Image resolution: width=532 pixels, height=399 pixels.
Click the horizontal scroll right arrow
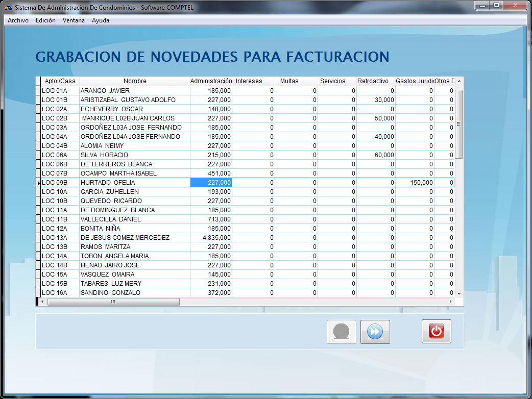coord(450,302)
